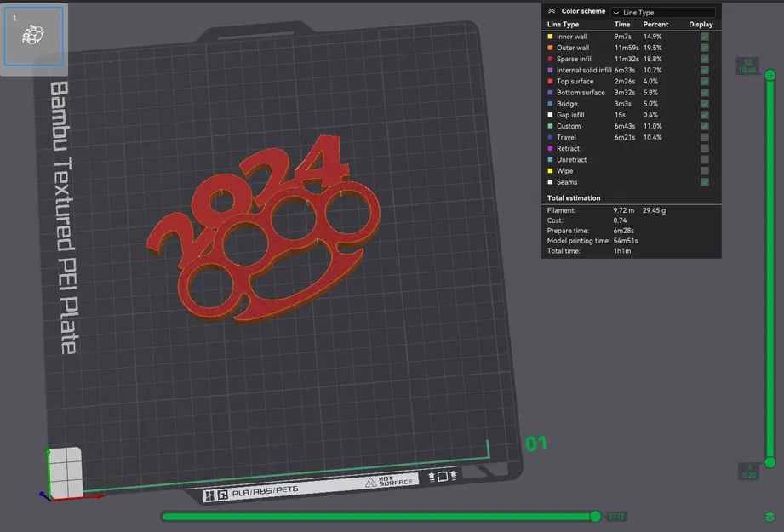This screenshot has height=532, width=784.
Task: Click the Percent column header
Action: coord(655,24)
